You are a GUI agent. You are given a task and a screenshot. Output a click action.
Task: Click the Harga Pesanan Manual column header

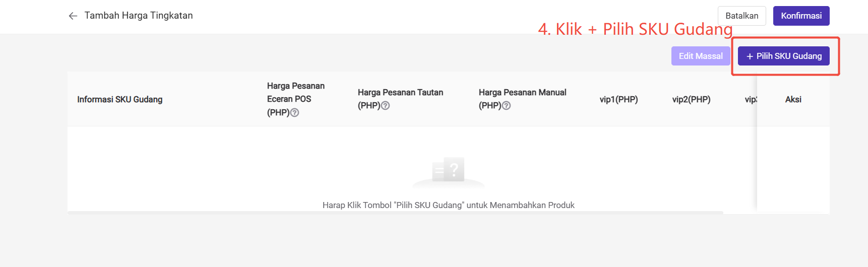522,93
